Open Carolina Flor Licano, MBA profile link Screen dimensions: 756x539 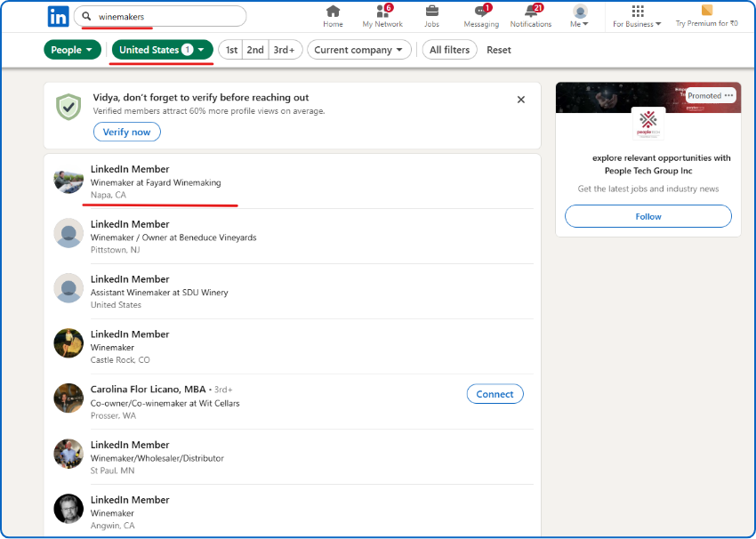click(x=148, y=389)
